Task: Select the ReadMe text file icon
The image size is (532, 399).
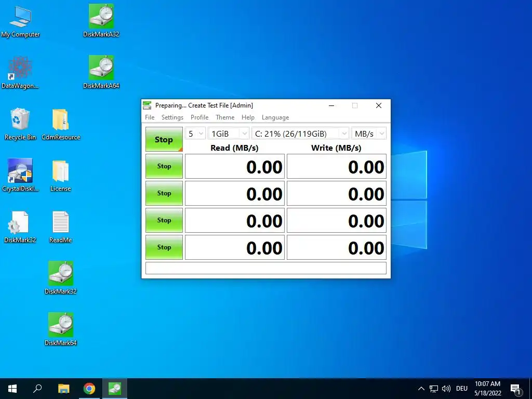Action: [61, 227]
